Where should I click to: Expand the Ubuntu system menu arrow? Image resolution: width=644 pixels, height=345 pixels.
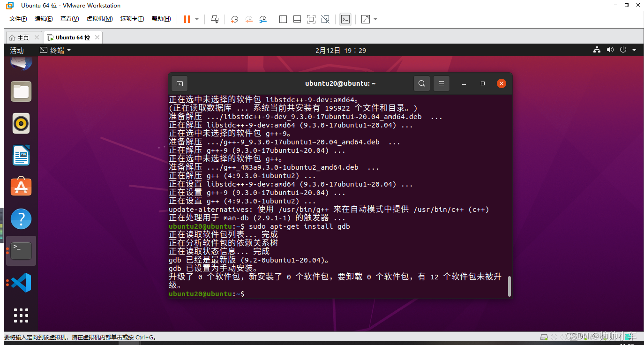tap(634, 50)
